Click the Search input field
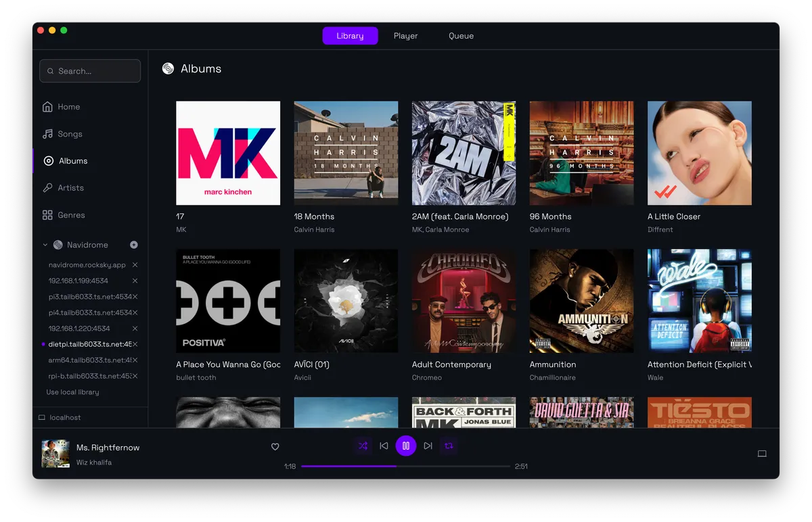812x522 pixels. [x=90, y=71]
